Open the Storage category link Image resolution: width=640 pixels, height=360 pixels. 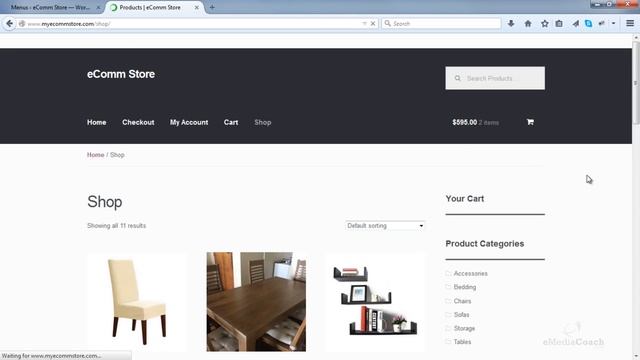pos(464,328)
